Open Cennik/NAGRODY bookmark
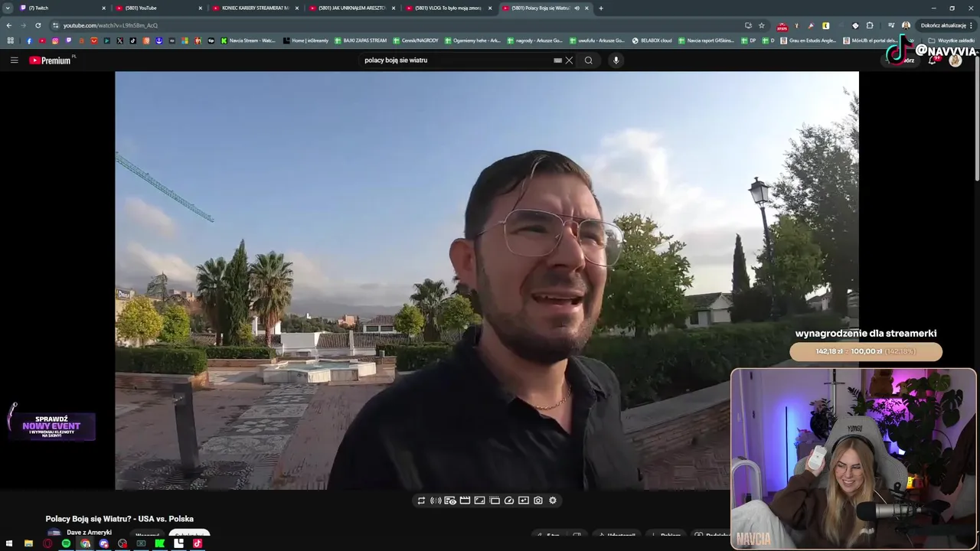980x551 pixels. click(416, 41)
